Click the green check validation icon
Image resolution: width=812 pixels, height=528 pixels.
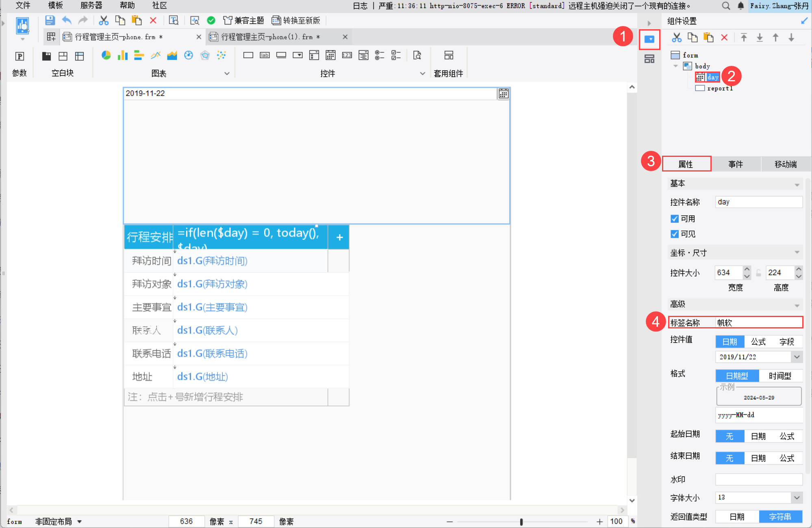point(211,20)
